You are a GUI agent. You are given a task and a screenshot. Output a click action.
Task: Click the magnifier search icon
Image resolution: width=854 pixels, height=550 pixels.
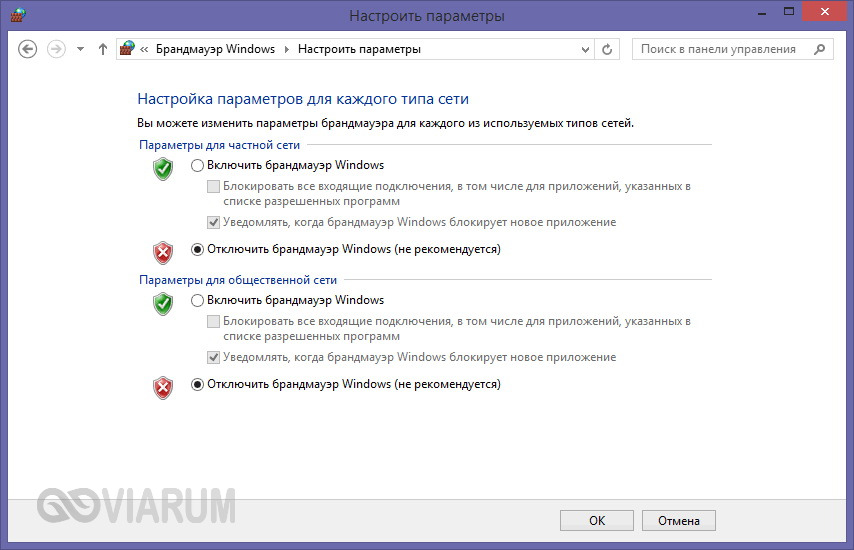(x=819, y=50)
